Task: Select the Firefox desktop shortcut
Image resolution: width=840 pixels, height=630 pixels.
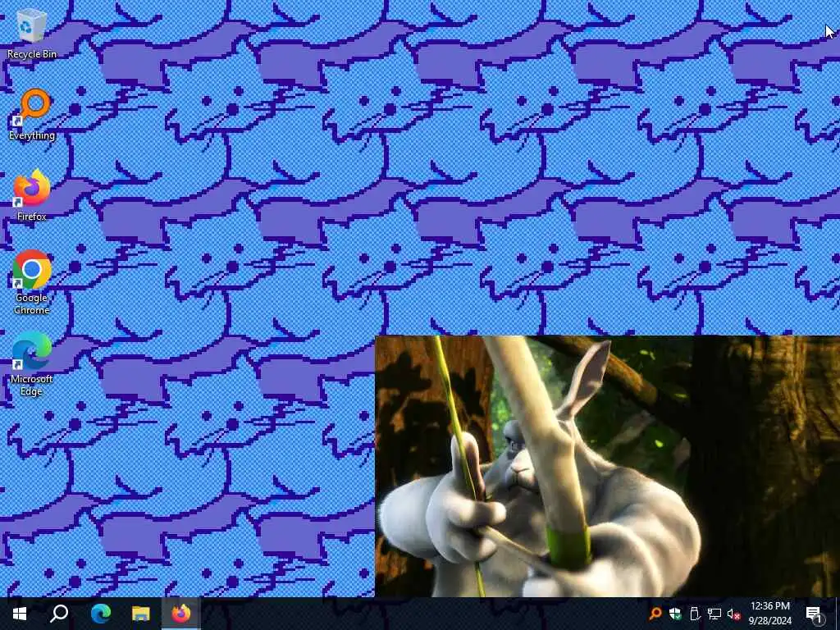Action: pyautogui.click(x=32, y=195)
